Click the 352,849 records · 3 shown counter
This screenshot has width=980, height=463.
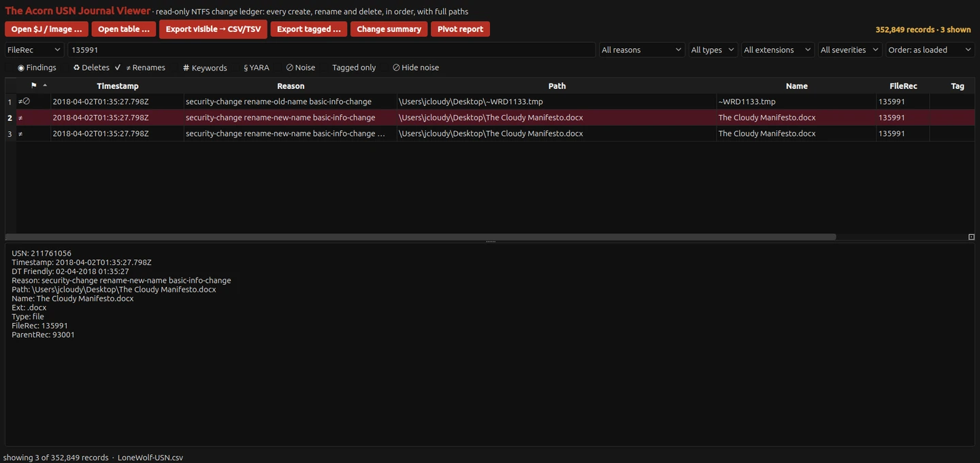pyautogui.click(x=923, y=29)
